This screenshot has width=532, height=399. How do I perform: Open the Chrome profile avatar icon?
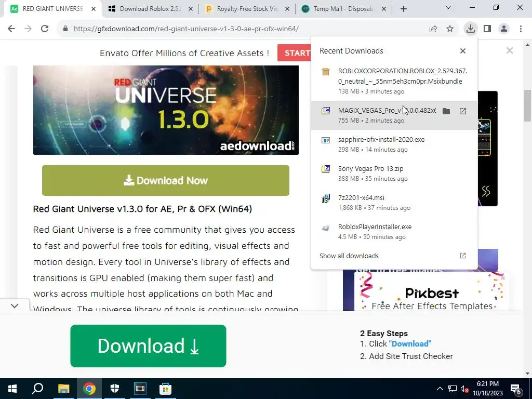pos(504,29)
